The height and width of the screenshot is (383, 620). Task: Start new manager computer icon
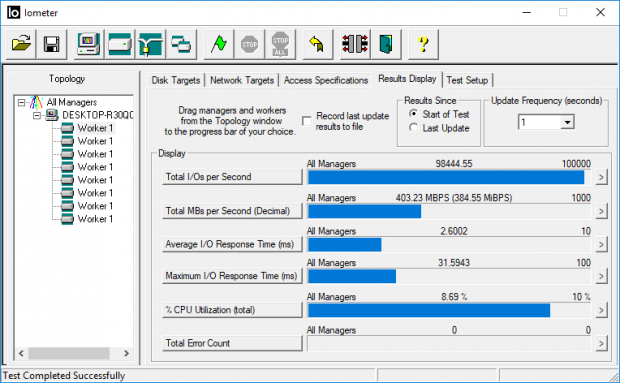pyautogui.click(x=89, y=44)
